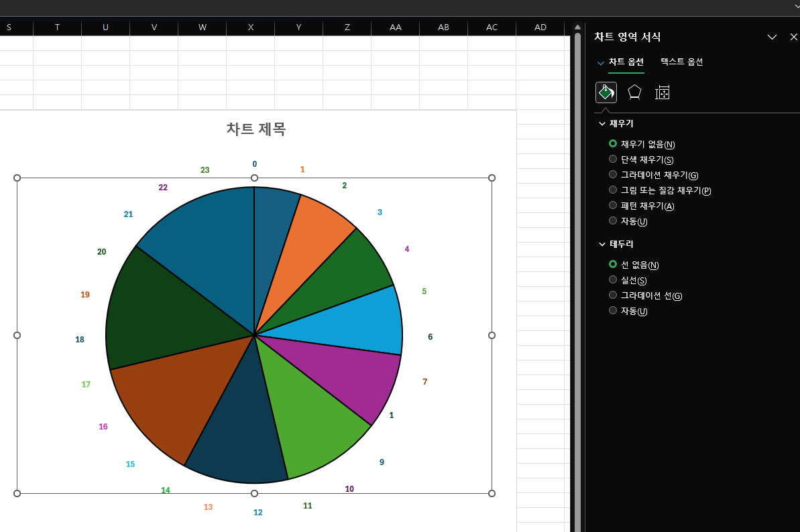Collapse the 채우기 section
The width and height of the screenshot is (800, 532).
tap(602, 123)
